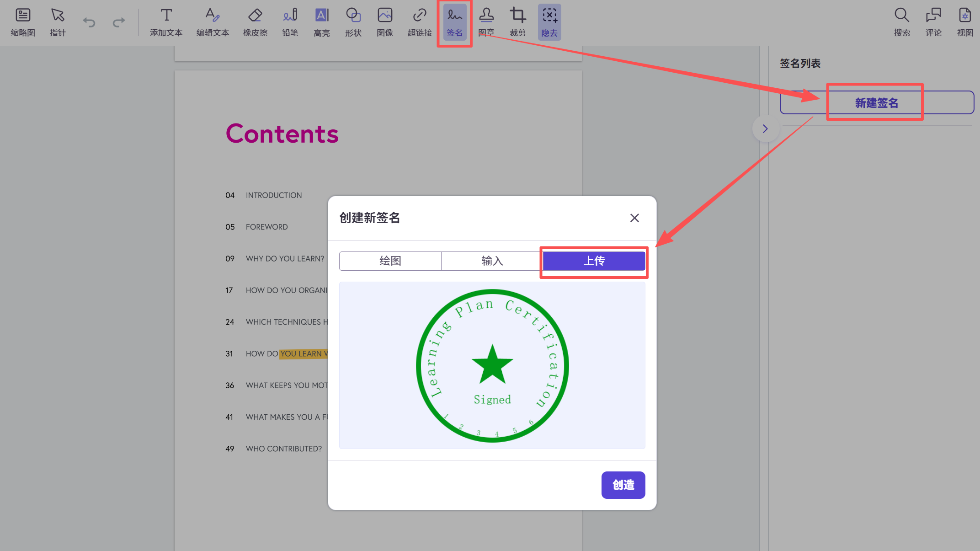The width and height of the screenshot is (980, 551).
Task: Select the 高亮 highlight tool
Action: tap(322, 21)
